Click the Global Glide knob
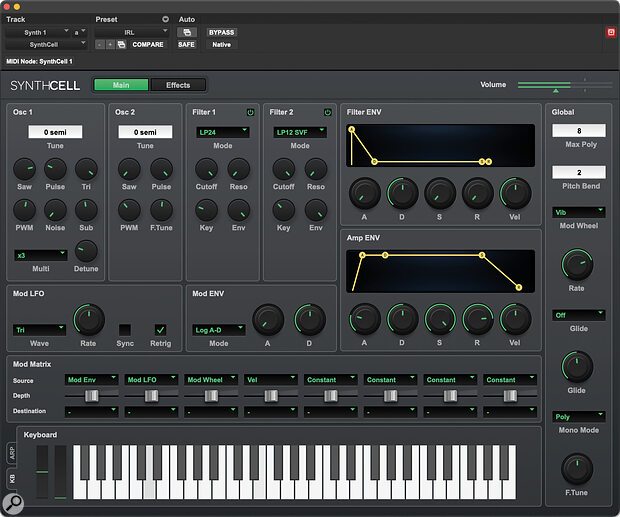The width and height of the screenshot is (620, 517). pyautogui.click(x=577, y=366)
